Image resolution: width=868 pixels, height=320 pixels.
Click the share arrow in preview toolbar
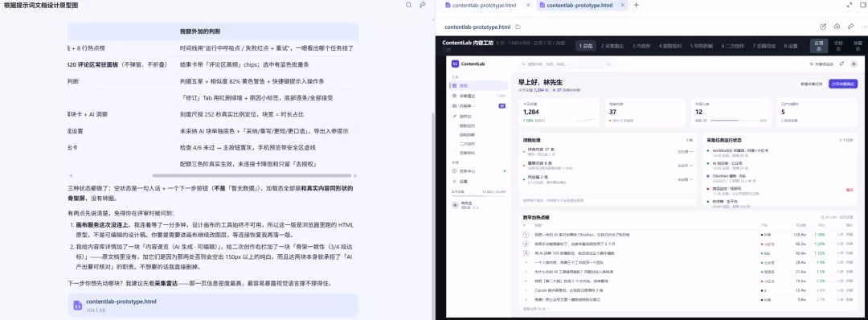coord(851,27)
